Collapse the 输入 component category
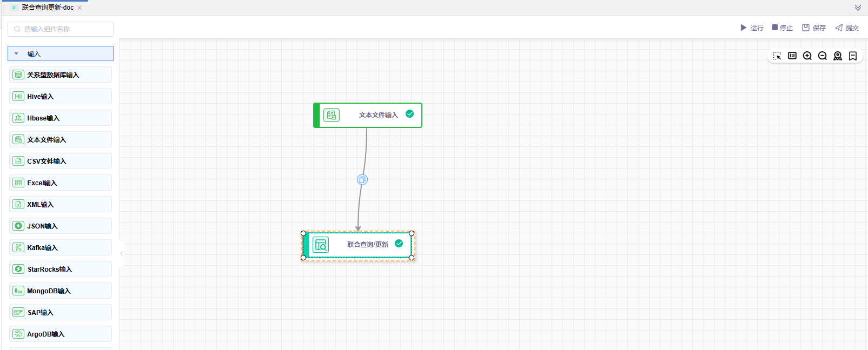The image size is (868, 350). click(17, 54)
